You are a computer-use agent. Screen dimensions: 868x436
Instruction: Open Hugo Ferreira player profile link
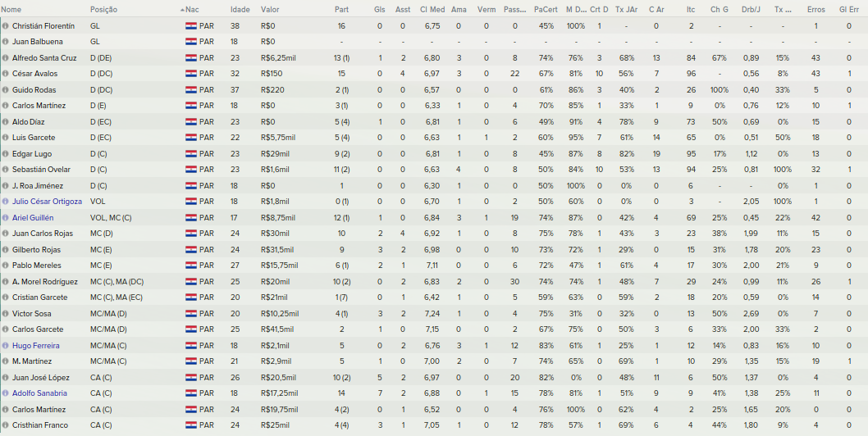point(36,346)
